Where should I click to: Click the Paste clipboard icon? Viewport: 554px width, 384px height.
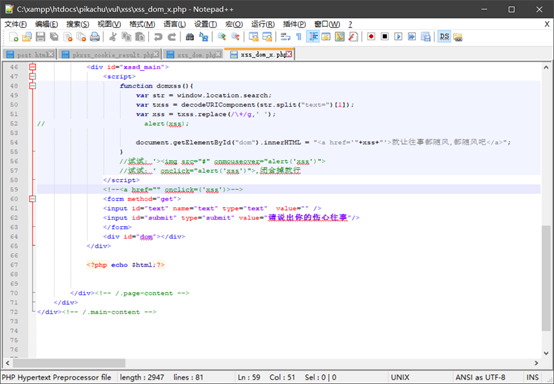click(140, 37)
